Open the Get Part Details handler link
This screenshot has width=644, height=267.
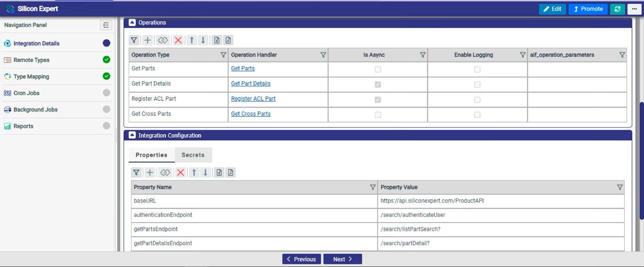251,83
